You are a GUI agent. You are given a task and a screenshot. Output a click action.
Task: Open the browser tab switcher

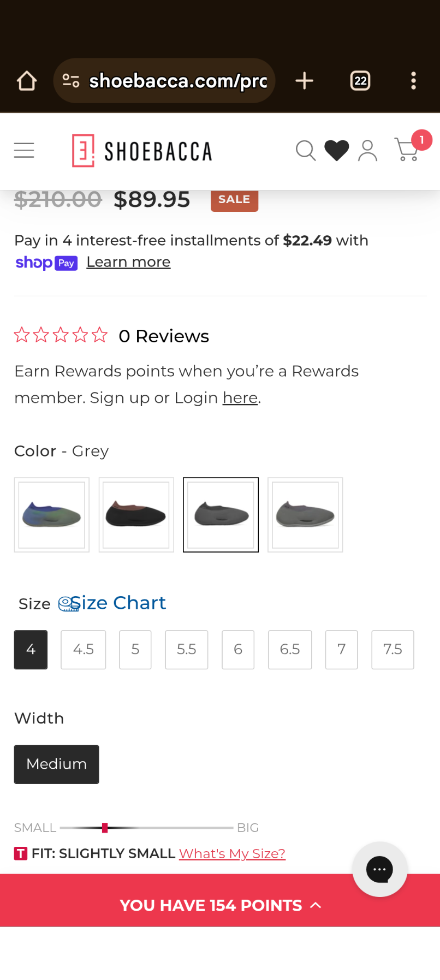[360, 81]
